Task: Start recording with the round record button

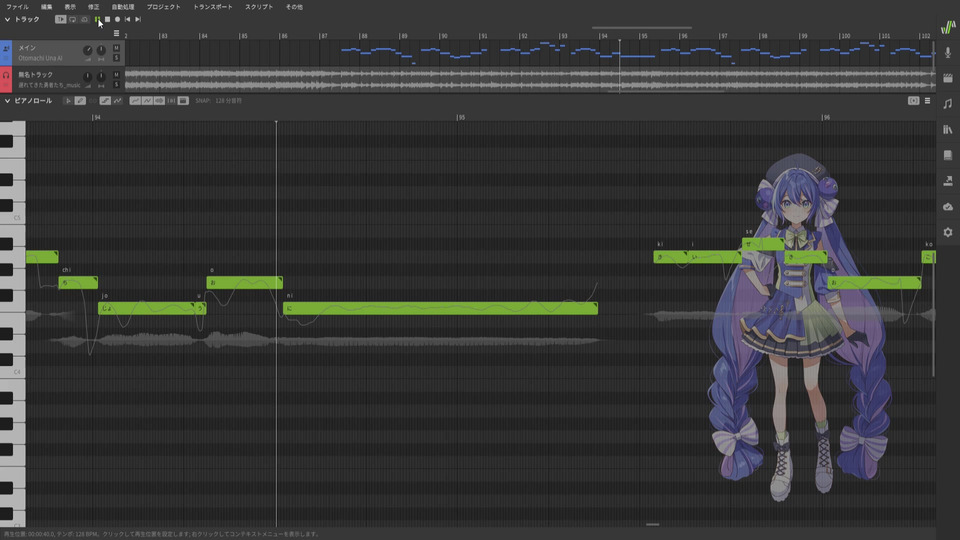Action: pos(118,20)
